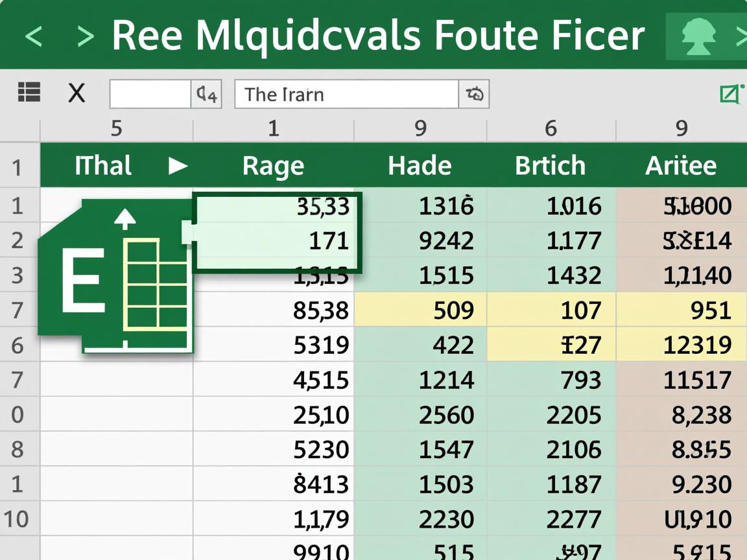Select the Brtich column header

pos(550,166)
